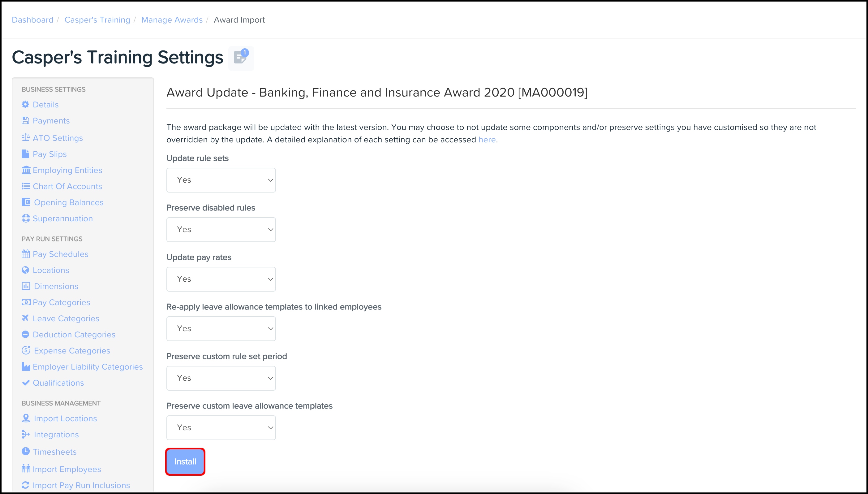
Task: Expand Preserve custom rule set period dropdown
Action: pos(221,378)
